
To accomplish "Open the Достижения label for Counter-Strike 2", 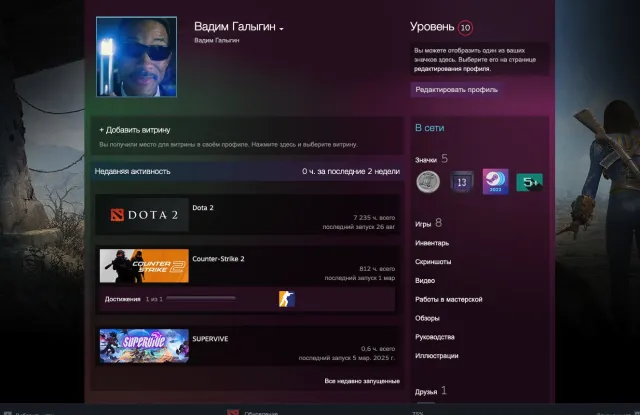I will (122, 299).
